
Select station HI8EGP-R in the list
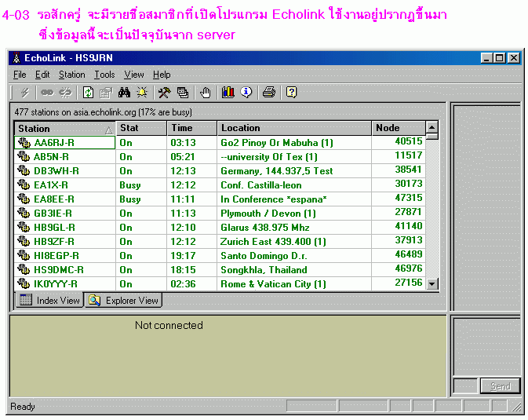coord(56,256)
